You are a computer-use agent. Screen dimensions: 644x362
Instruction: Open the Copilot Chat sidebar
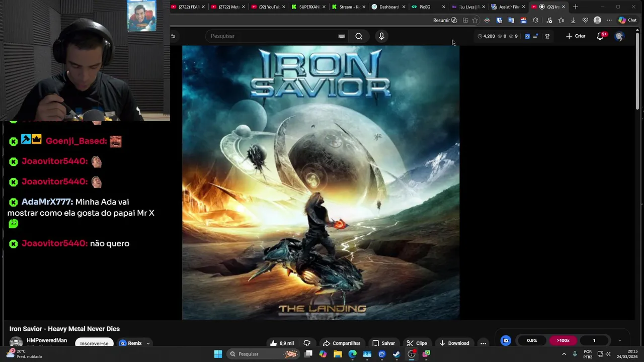[627, 20]
